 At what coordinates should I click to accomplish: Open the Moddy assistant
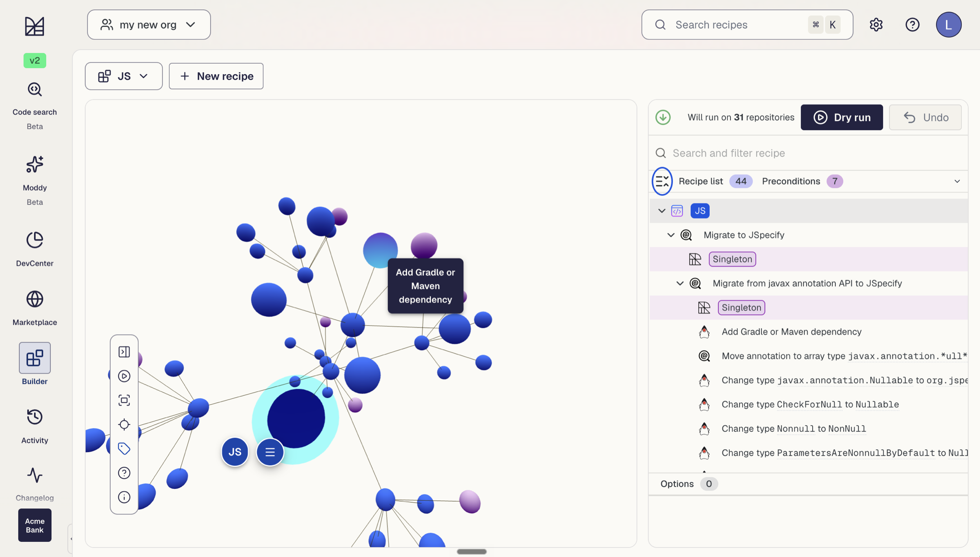click(35, 180)
